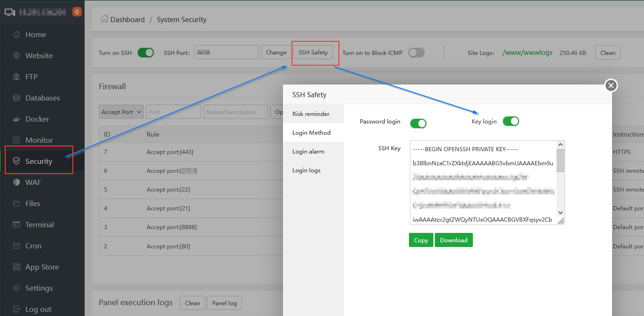Enable Turn on to Block ICMP
This screenshot has height=316, width=644.
416,53
